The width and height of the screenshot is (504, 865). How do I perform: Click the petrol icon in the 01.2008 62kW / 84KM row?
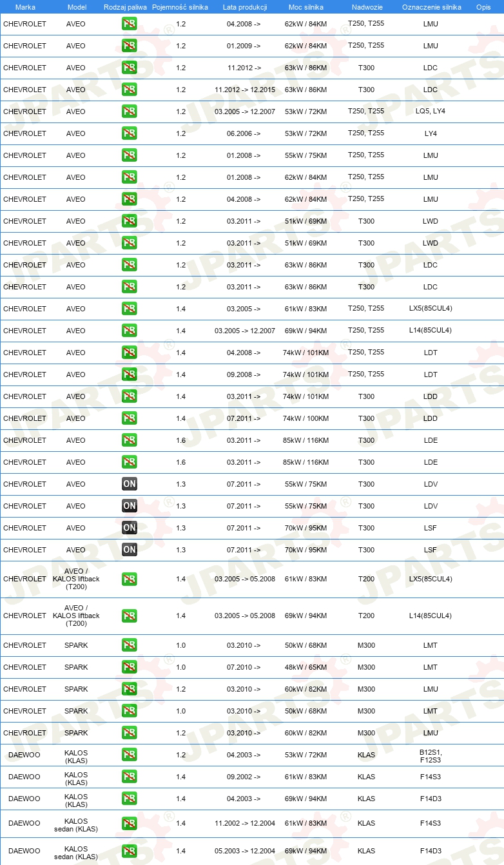tap(129, 177)
